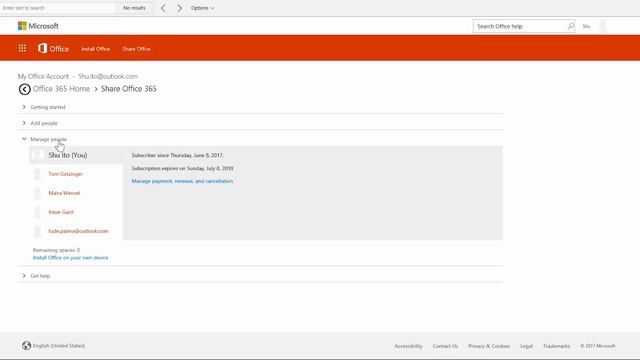
Task: Click Maira Wenzel's avatar icon
Action: point(38,193)
